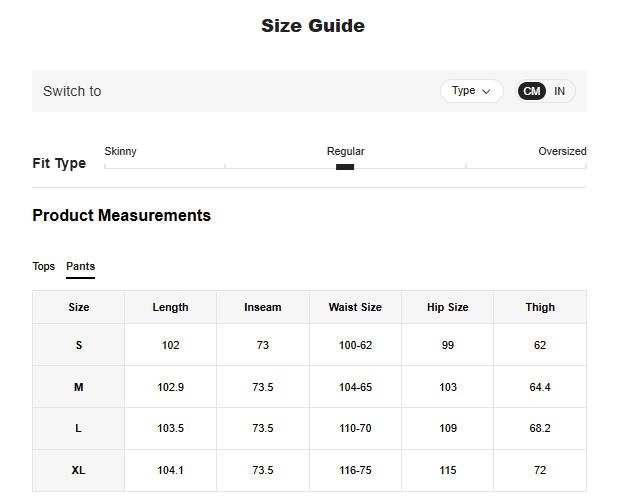Switch units to CM

[x=532, y=91]
